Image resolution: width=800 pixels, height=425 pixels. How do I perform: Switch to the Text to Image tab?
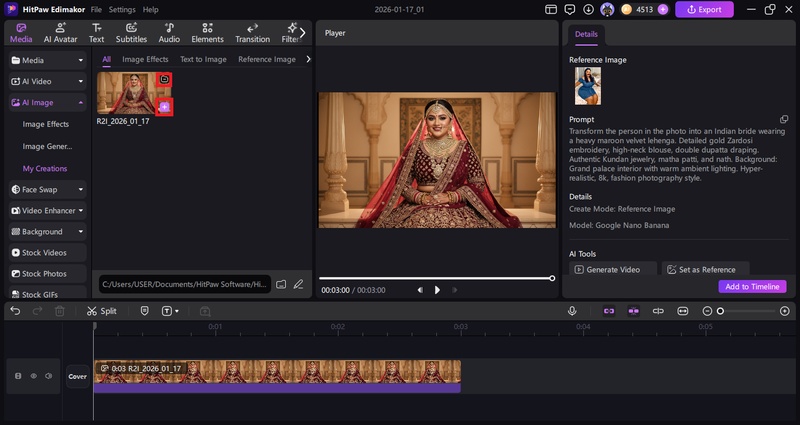point(203,59)
